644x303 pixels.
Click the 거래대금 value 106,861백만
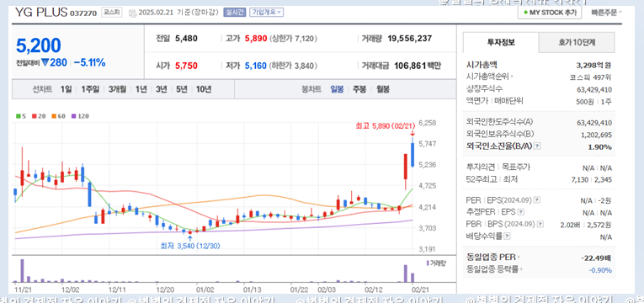(418, 66)
